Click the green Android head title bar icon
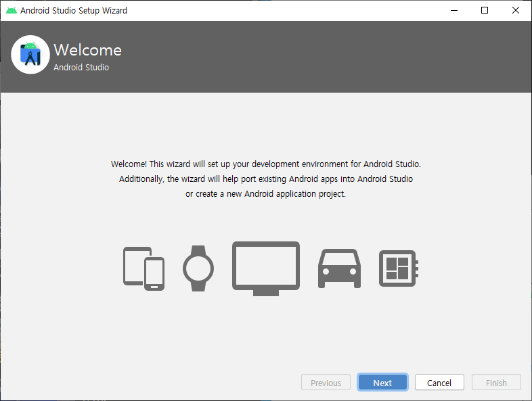Viewport: 532px width, 401px height. (x=12, y=11)
